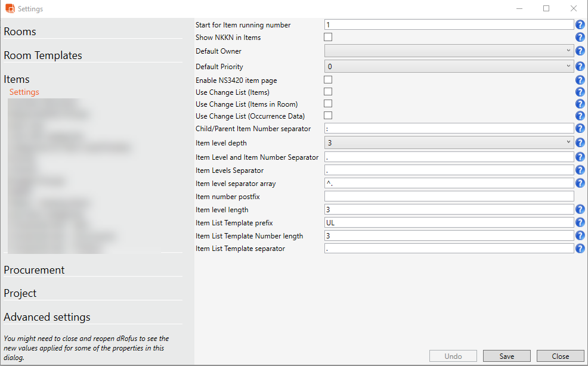Image resolution: width=588 pixels, height=366 pixels.
Task: Click help icon for Item level separator array
Action: coord(580,184)
